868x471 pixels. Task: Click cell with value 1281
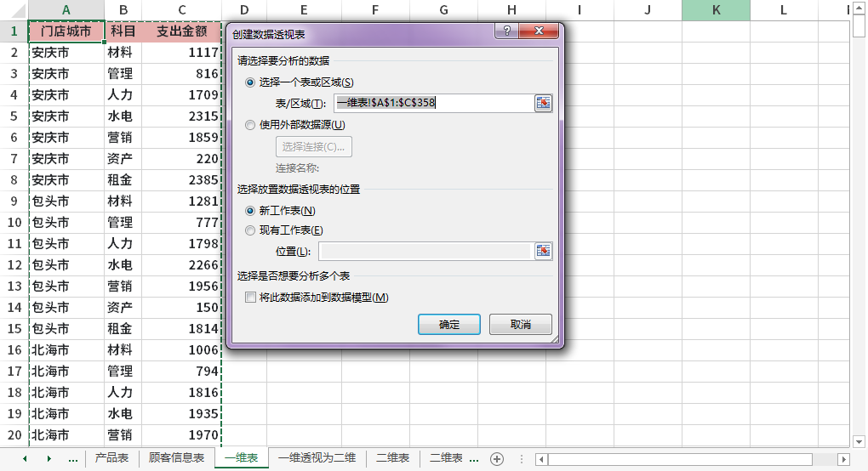coord(181,201)
